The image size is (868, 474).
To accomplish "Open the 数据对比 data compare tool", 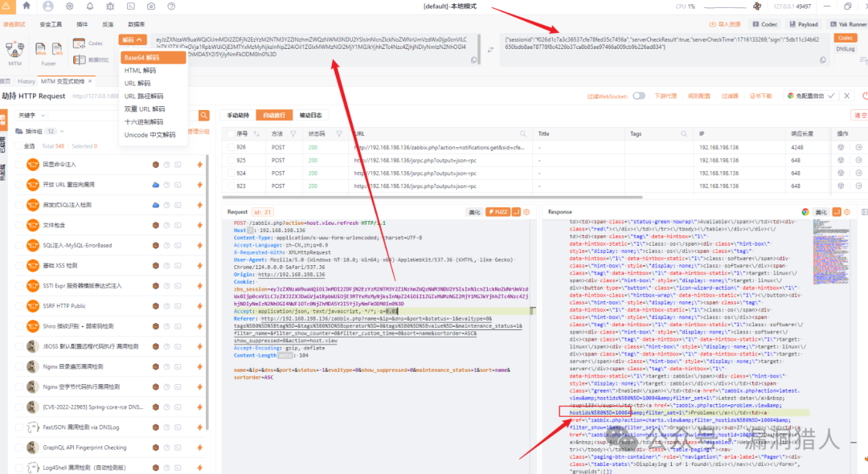I will click(x=92, y=59).
